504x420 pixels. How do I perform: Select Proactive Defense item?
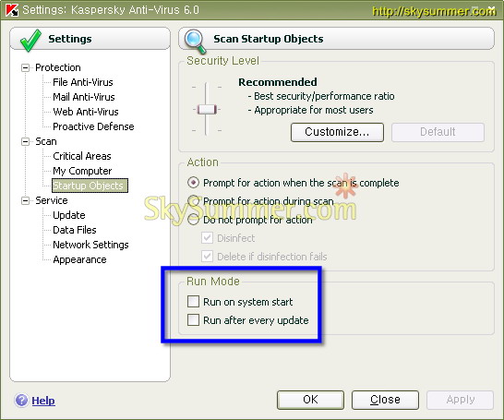93,126
